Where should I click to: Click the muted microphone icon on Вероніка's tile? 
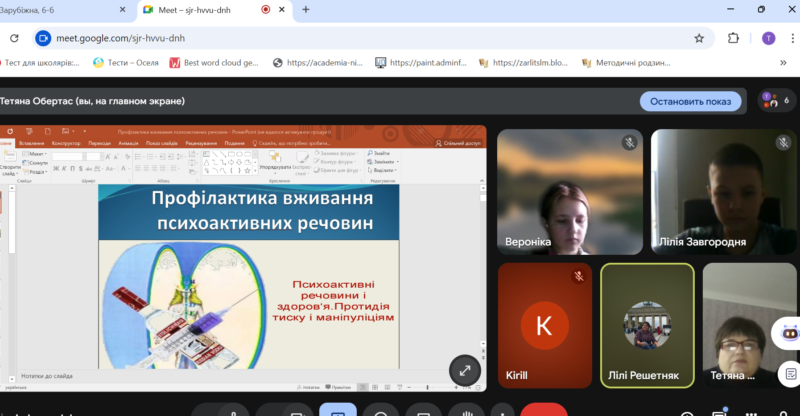click(x=629, y=143)
